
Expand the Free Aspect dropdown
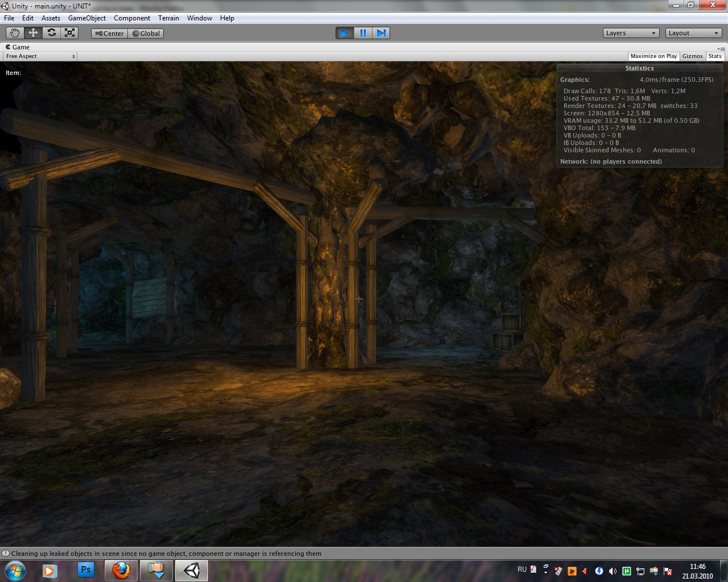tap(40, 56)
